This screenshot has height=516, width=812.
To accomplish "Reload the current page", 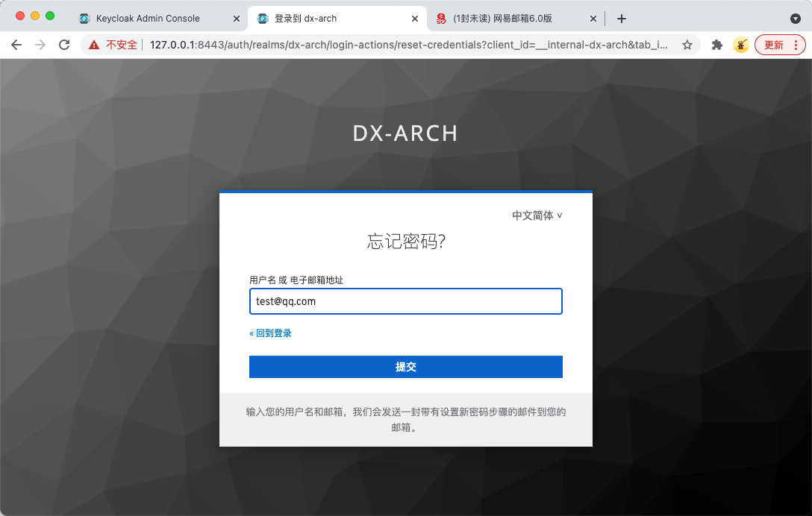I will [64, 45].
